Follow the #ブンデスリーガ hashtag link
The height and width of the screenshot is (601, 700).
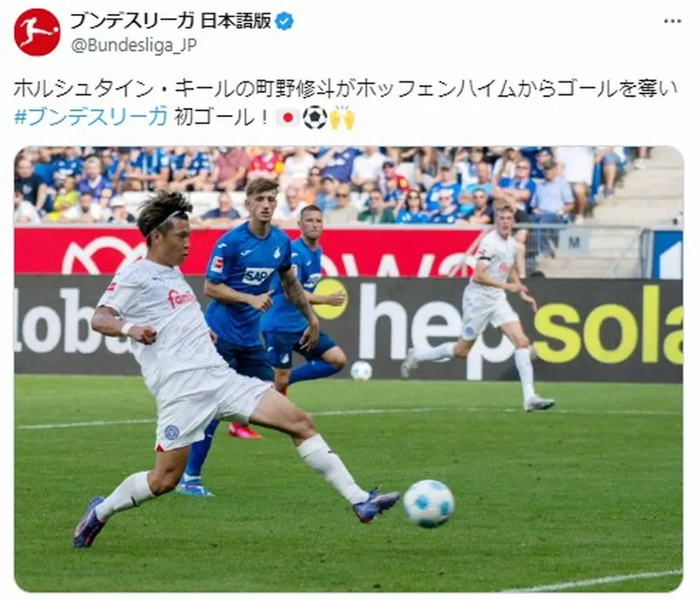pos(90,117)
